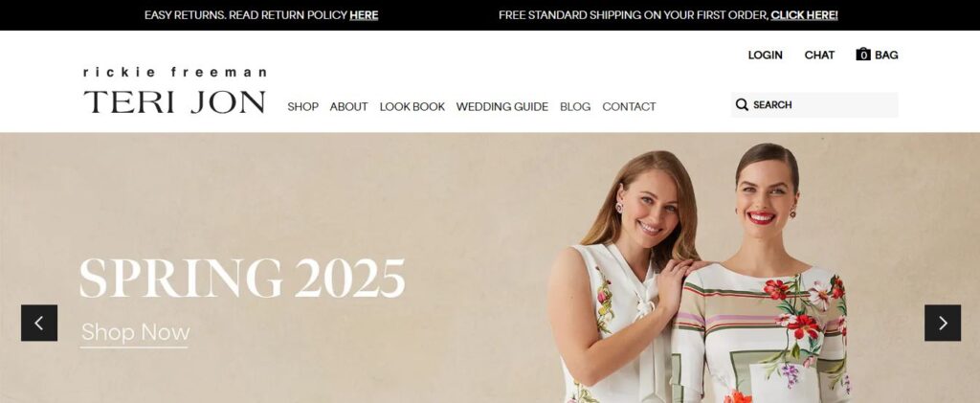Open the SHOP menu

(303, 107)
